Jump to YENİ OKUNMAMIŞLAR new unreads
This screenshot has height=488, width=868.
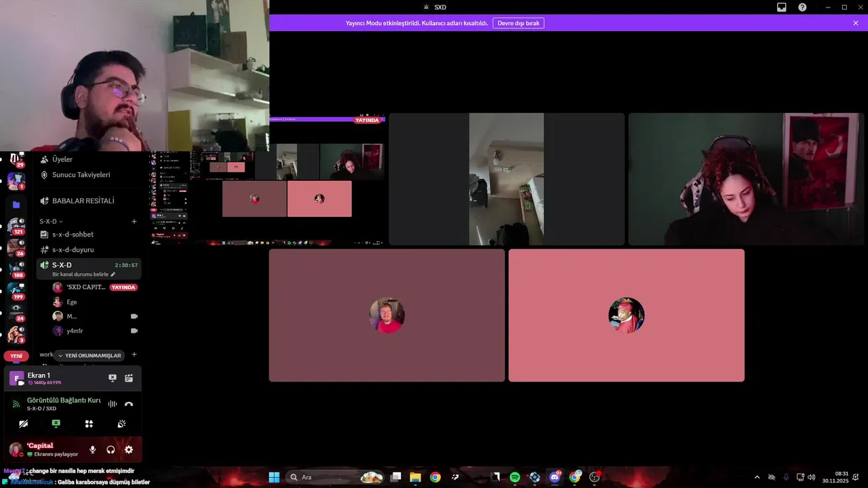coord(89,355)
